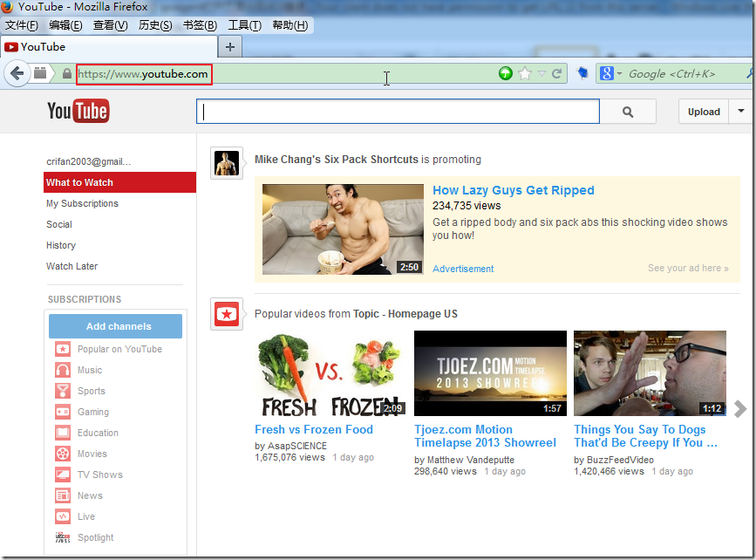This screenshot has width=756, height=560.
Task: Click the Popular on YouTube star icon
Action: [63, 349]
